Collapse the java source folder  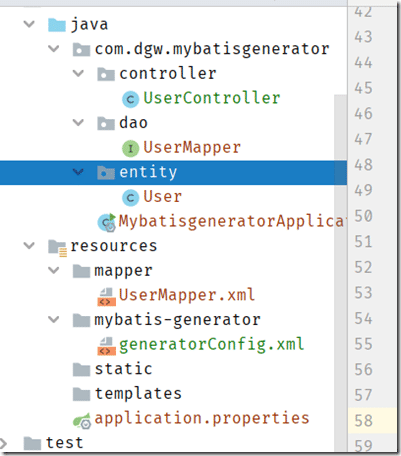coord(29,24)
